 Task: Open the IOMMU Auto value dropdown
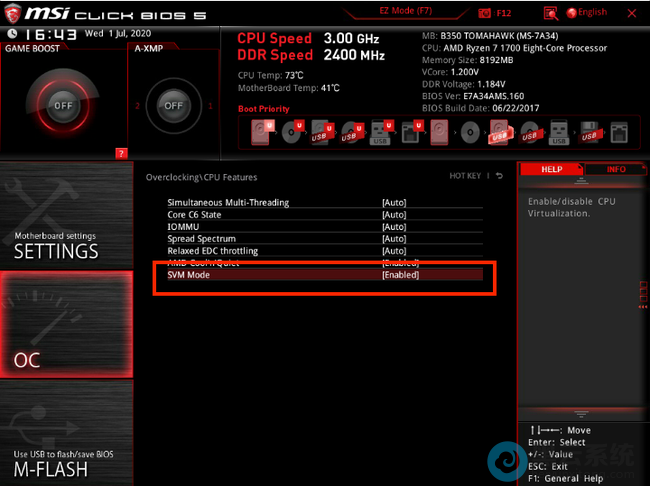pyautogui.click(x=394, y=226)
